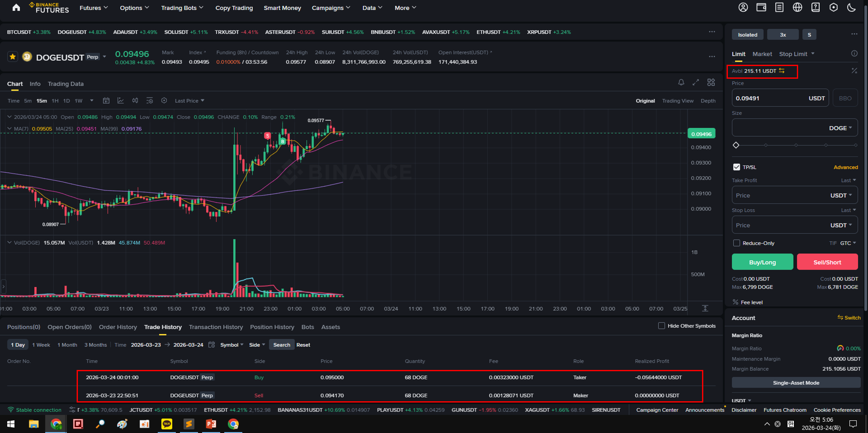This screenshot has height=433, width=868.
Task: Open the Windows Start button
Action: tap(11, 424)
